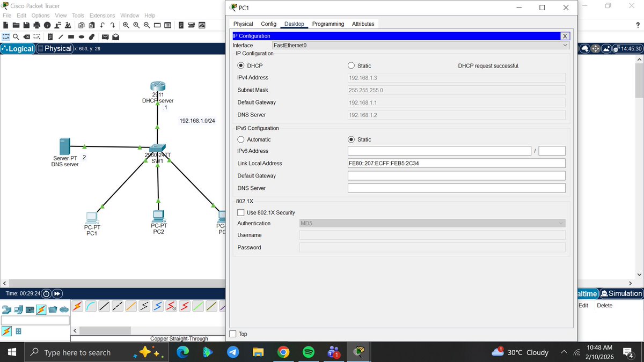Click the Link Local Address field
This screenshot has height=362, width=644.
[457, 163]
